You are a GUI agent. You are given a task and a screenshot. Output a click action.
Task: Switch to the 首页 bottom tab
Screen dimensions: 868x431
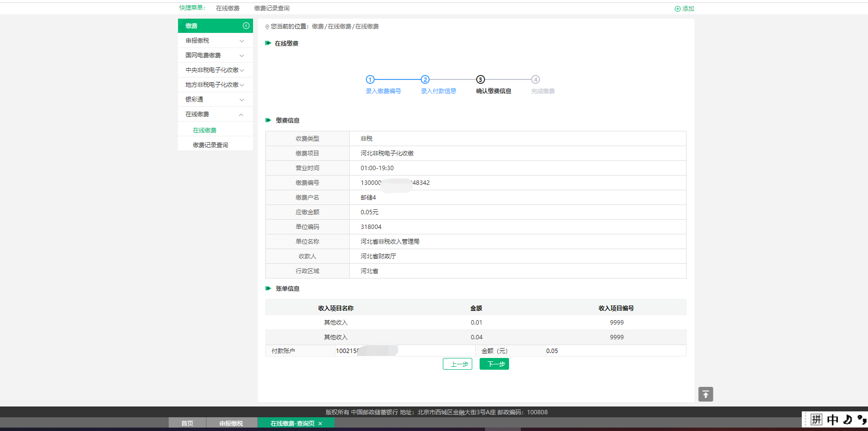[x=187, y=424]
